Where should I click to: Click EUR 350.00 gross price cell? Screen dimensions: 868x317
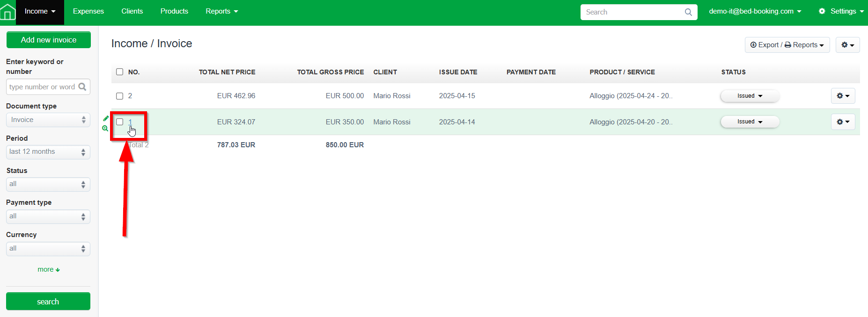pyautogui.click(x=345, y=122)
